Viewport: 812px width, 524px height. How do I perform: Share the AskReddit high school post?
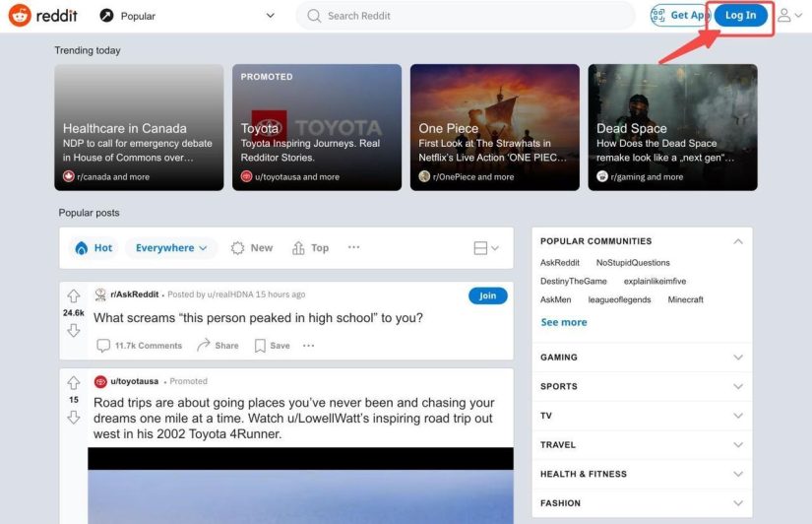click(218, 346)
